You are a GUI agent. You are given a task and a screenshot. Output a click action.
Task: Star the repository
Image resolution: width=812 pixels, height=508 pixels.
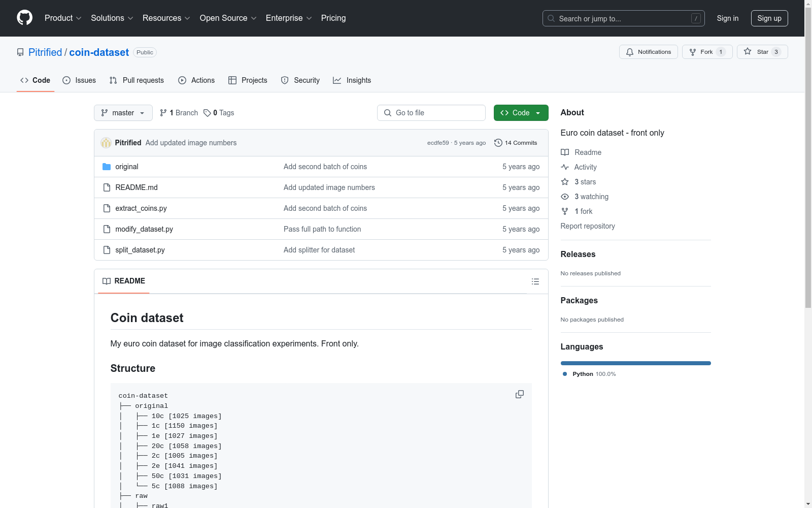pyautogui.click(x=762, y=52)
